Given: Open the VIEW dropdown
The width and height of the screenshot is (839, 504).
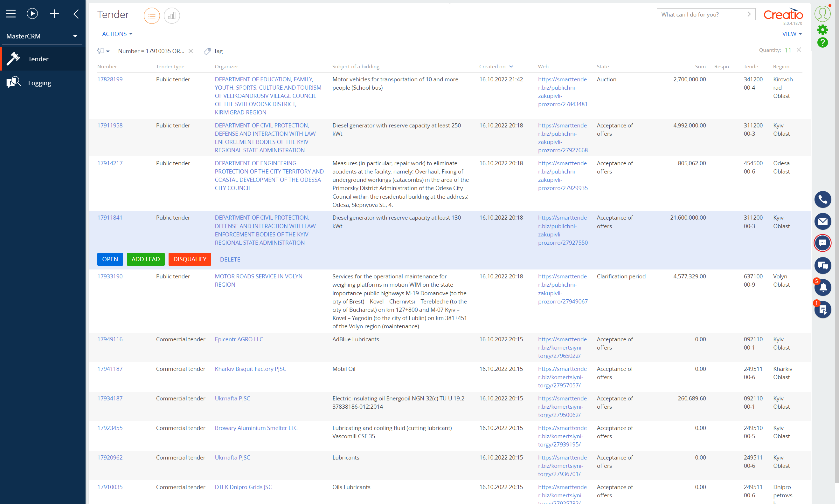Looking at the screenshot, I should tap(792, 34).
